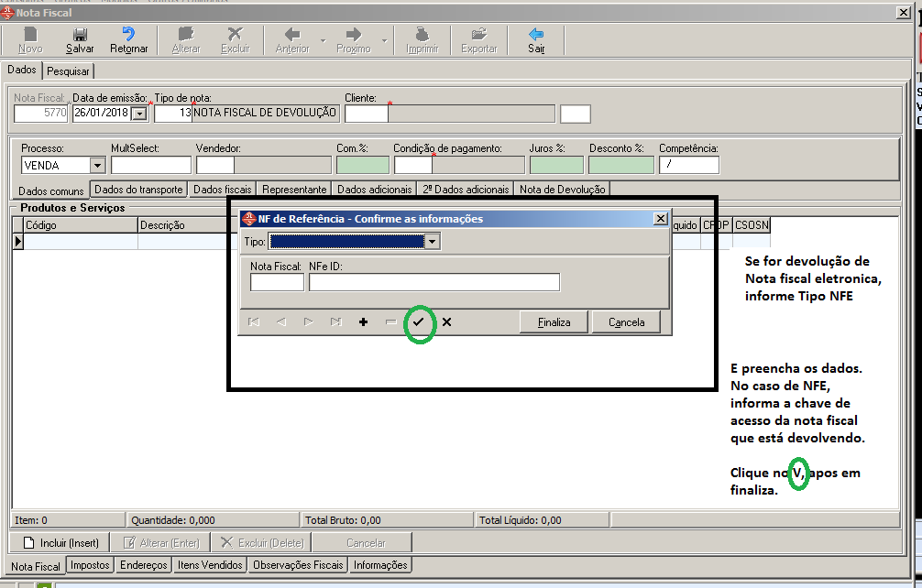Click the Novo toolbar icon
Image resolution: width=922 pixels, height=588 pixels.
[30, 40]
